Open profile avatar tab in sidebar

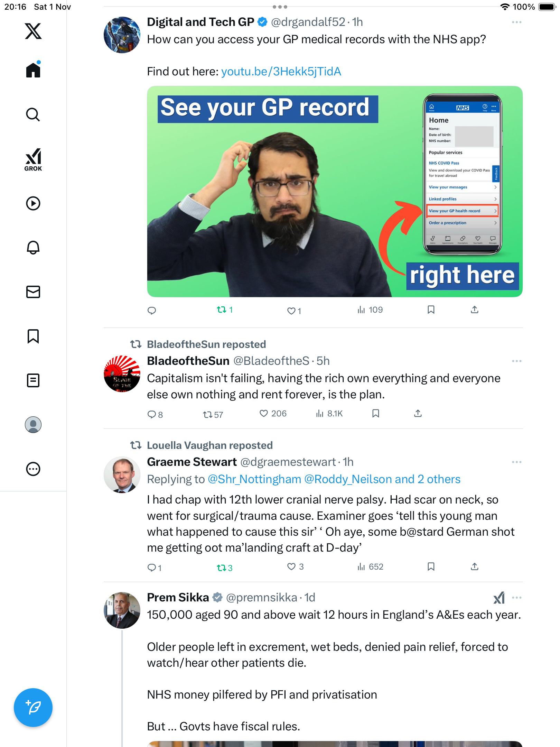[33, 425]
